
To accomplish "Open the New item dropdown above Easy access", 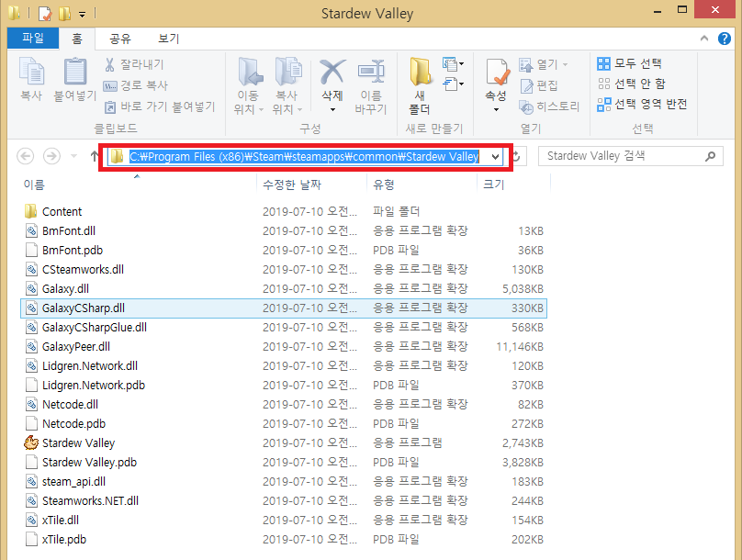I will coord(453,63).
